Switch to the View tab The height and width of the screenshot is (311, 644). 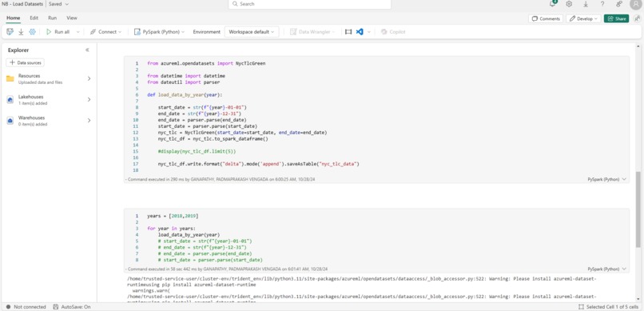(x=72, y=18)
